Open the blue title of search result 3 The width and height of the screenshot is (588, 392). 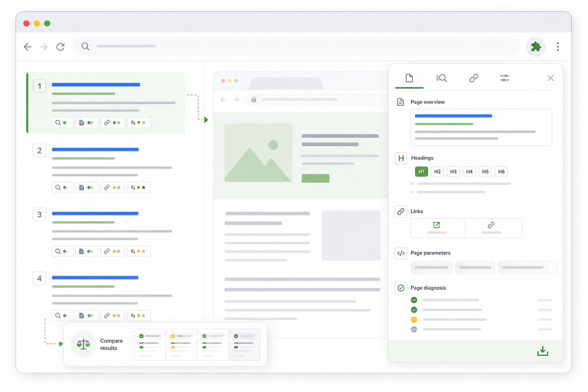pyautogui.click(x=95, y=213)
